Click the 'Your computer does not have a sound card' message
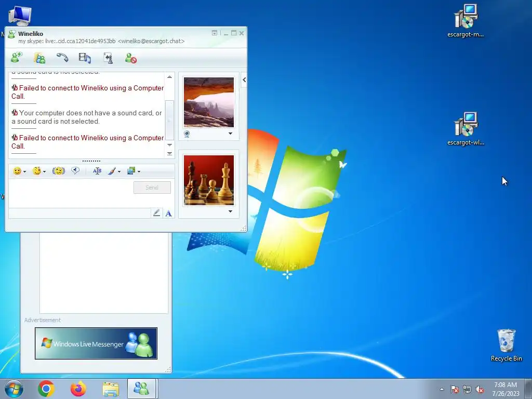The width and height of the screenshot is (532, 399). (87, 117)
